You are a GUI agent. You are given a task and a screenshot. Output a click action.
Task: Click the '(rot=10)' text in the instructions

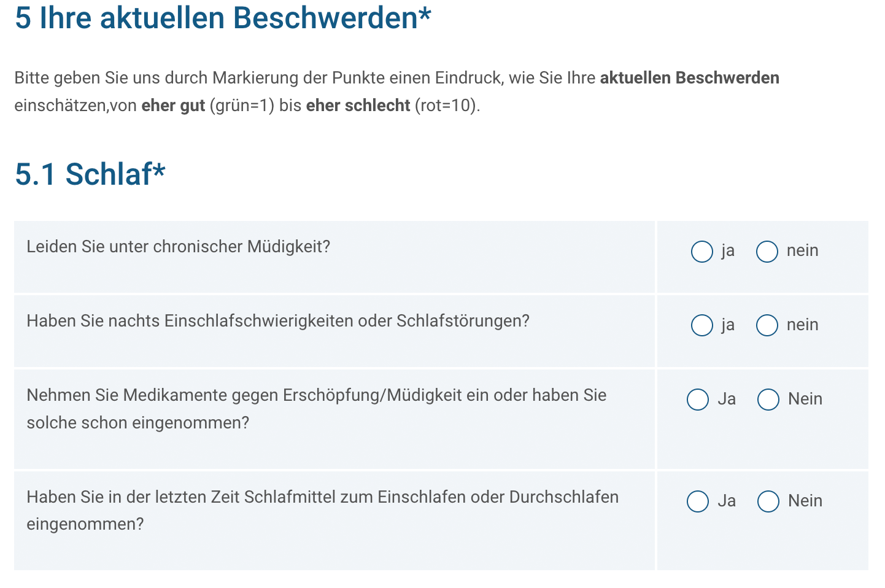pos(447,106)
